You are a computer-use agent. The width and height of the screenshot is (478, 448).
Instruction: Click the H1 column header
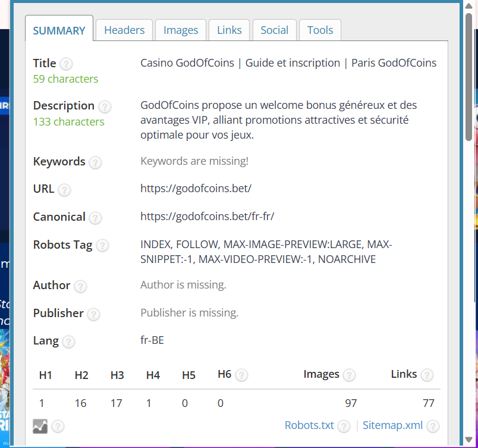point(45,375)
